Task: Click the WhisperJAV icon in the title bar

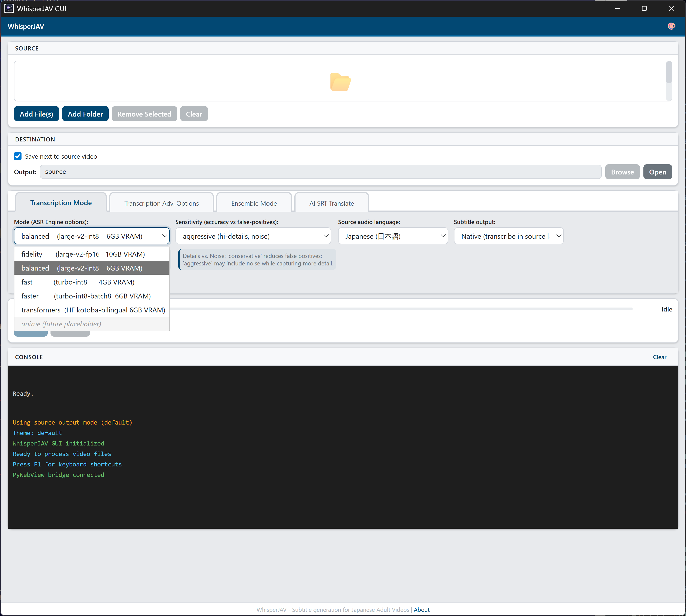Action: click(9, 8)
